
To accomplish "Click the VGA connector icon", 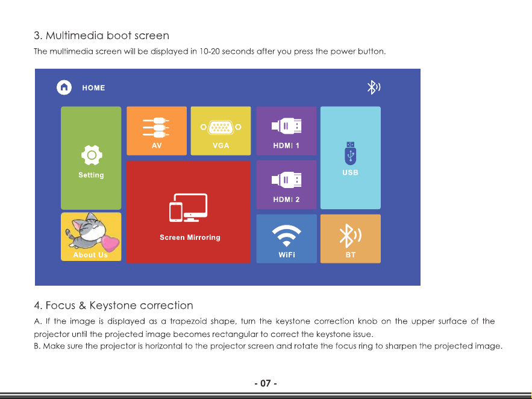I will coord(221,127).
